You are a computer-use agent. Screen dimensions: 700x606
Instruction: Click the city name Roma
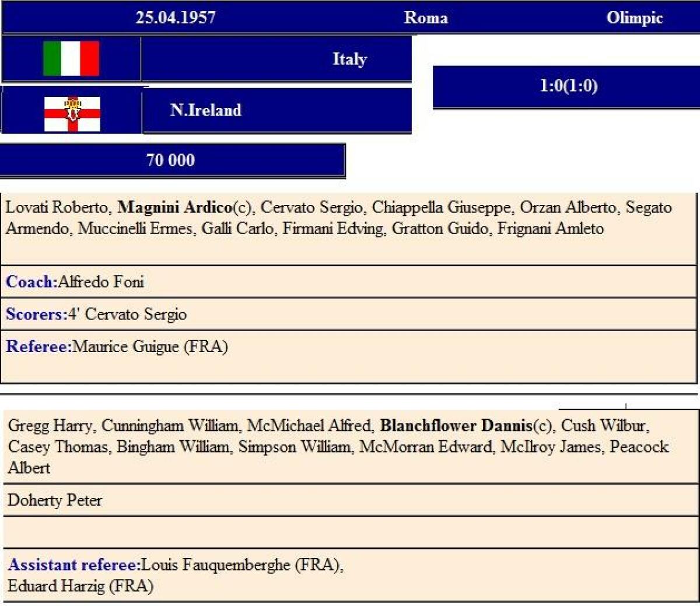[426, 18]
